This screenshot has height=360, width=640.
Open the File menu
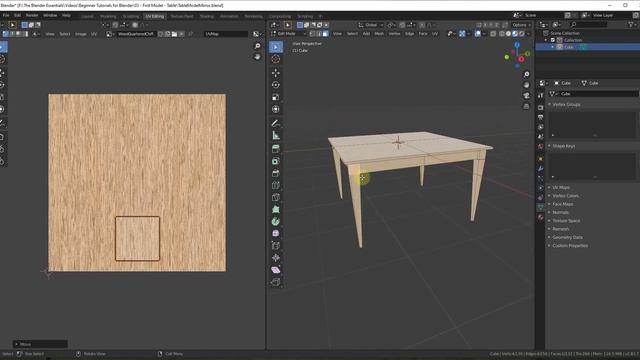(6, 16)
